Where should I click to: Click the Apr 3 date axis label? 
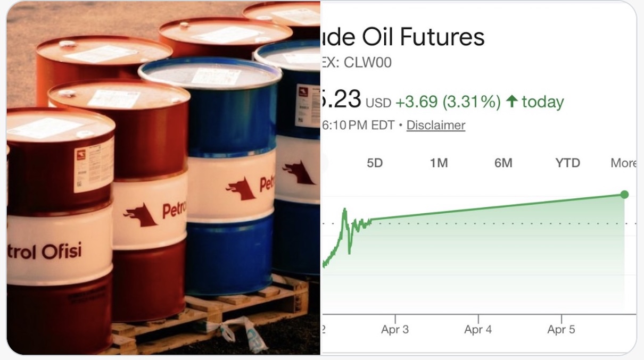395,330
